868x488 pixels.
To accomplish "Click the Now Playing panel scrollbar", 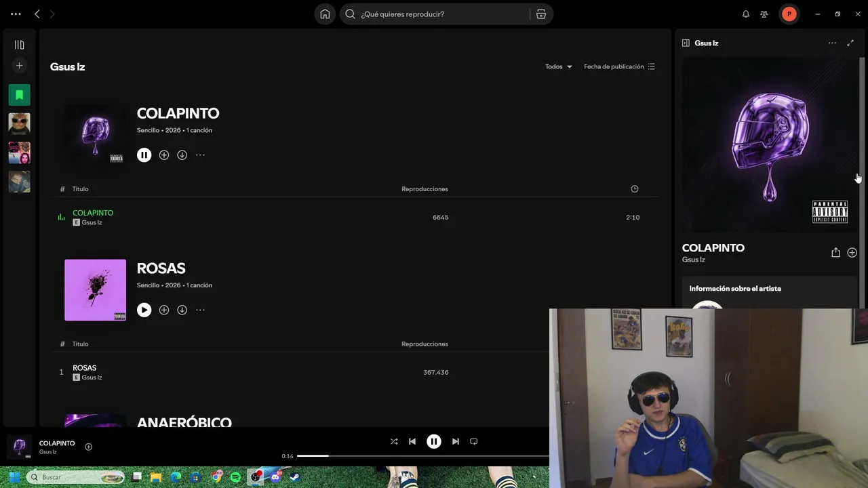I will [x=863, y=183].
